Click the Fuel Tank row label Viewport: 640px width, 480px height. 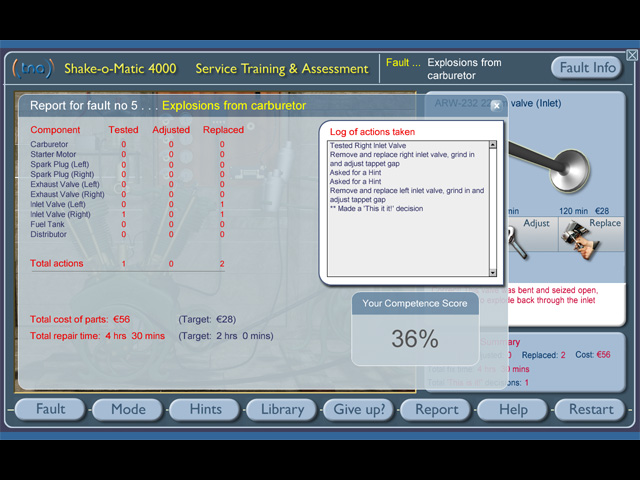point(47,224)
